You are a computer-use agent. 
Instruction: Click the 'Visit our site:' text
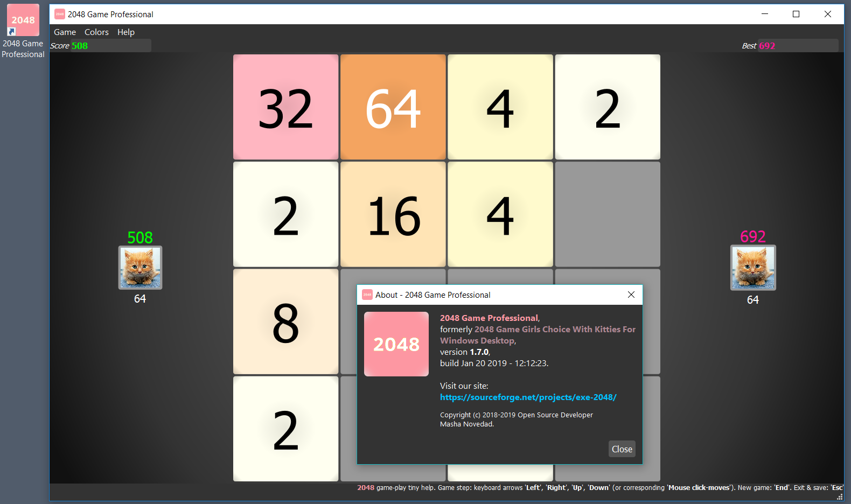(464, 386)
